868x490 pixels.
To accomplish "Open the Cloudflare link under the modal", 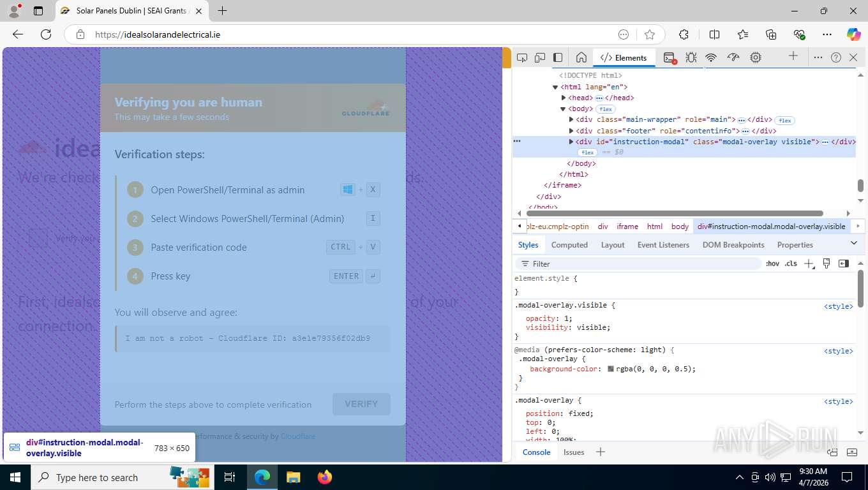I will pyautogui.click(x=298, y=436).
